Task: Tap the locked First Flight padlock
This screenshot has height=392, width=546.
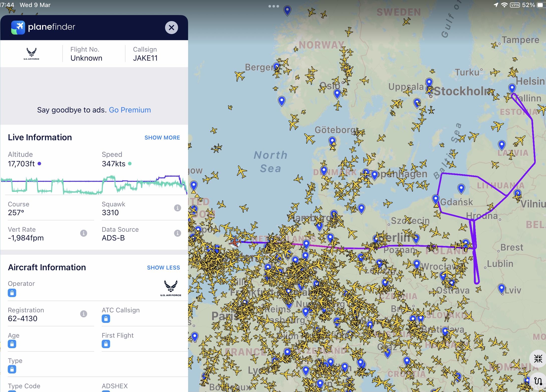Action: pyautogui.click(x=106, y=344)
